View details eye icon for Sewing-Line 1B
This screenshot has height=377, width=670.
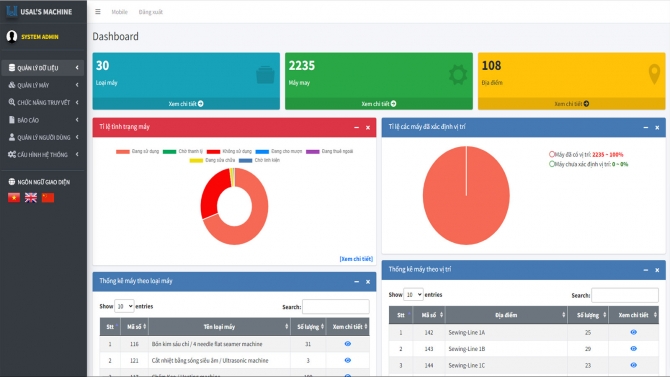[x=633, y=349]
